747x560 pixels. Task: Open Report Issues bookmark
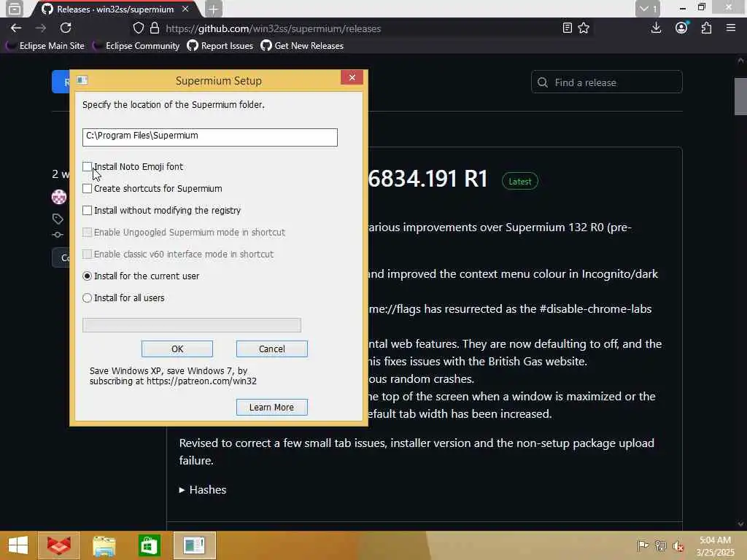(220, 46)
